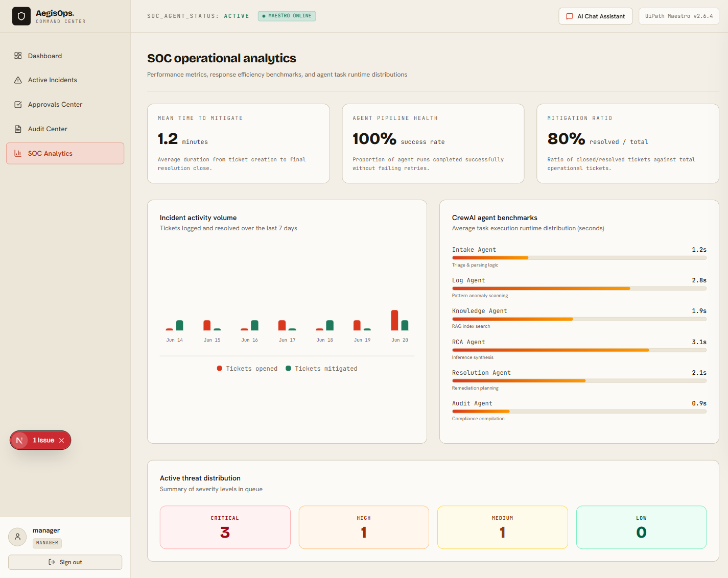The height and width of the screenshot is (578, 728).
Task: Click the round N icon on issue badge
Action: (19, 440)
